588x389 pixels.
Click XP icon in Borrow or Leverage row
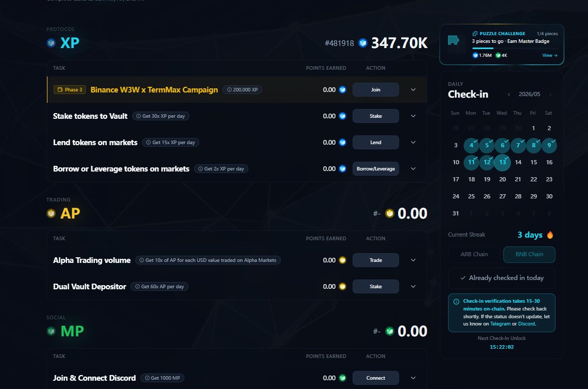click(342, 169)
